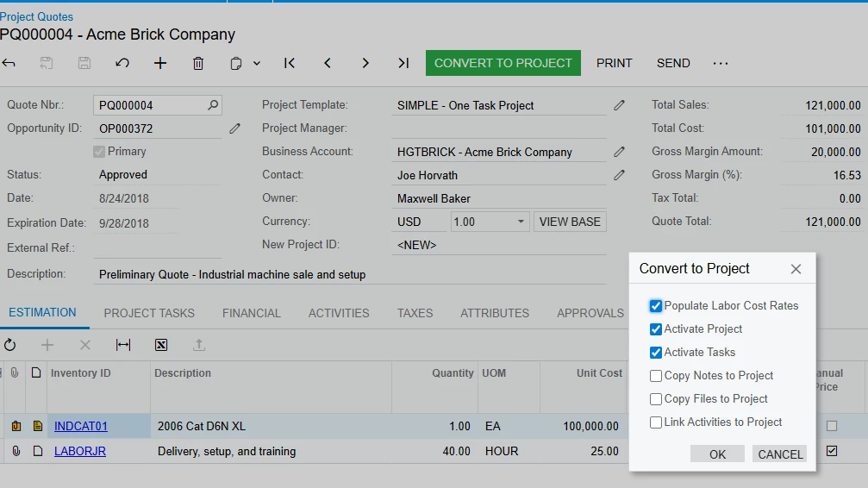Toggle Populate Labor Cost Rates checkbox
Viewport: 868px width, 488px height.
(656, 306)
